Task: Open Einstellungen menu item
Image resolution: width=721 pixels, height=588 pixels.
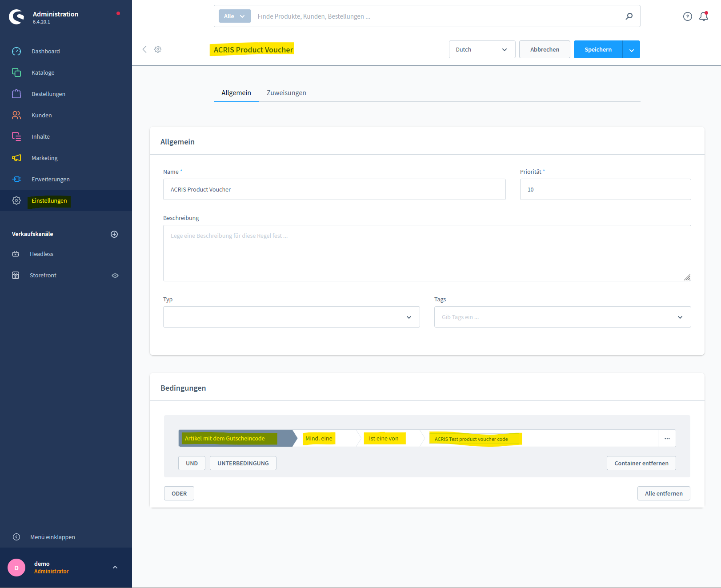Action: pyautogui.click(x=66, y=200)
